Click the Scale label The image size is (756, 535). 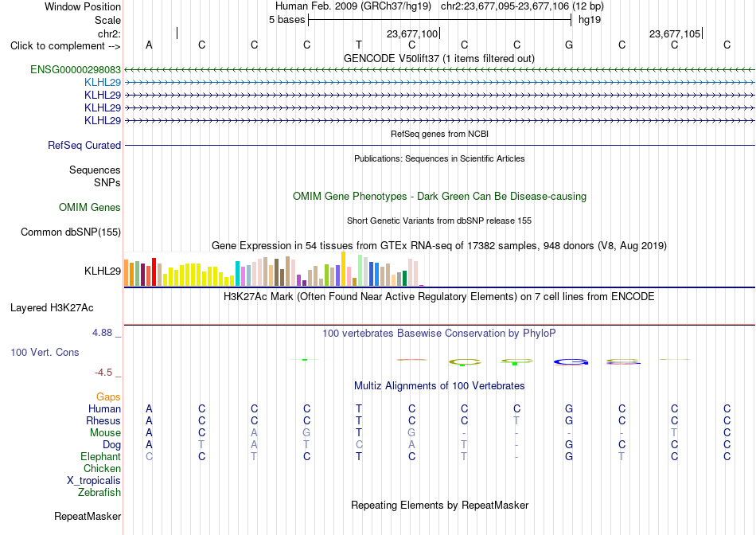coord(108,20)
